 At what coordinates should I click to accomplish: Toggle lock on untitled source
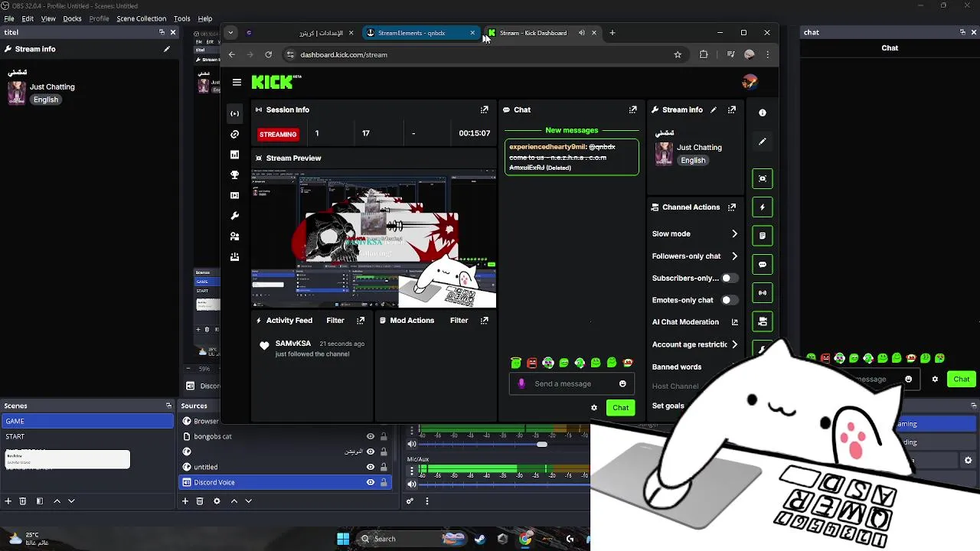[384, 467]
